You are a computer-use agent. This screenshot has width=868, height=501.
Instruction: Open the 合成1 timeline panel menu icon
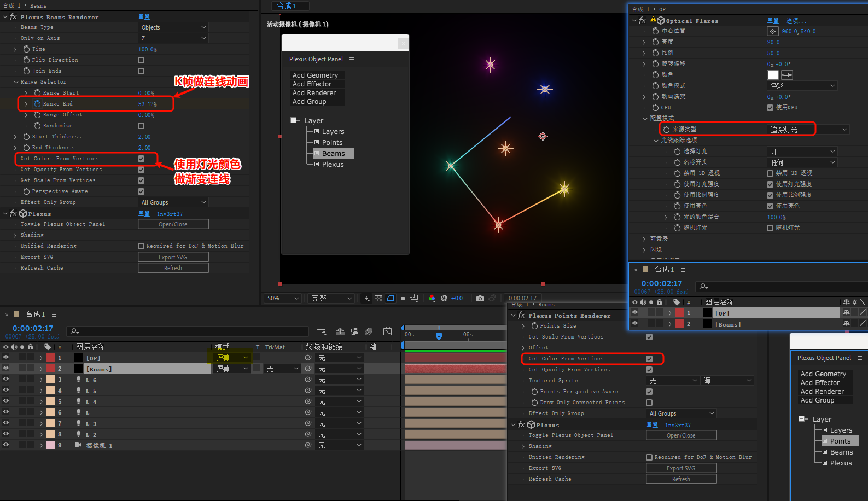tap(54, 314)
